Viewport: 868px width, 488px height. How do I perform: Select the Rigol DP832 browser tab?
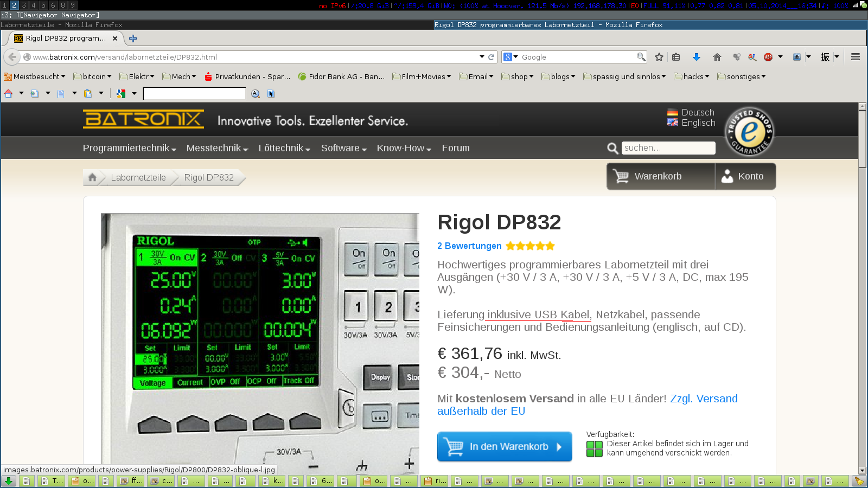[65, 38]
